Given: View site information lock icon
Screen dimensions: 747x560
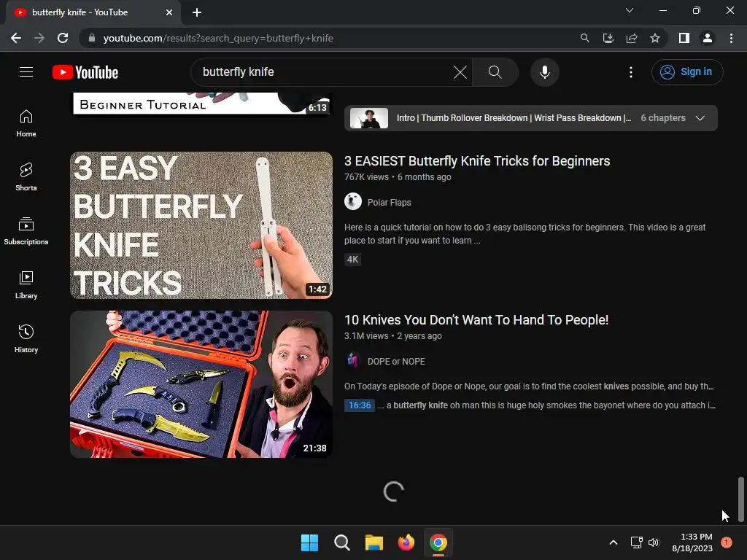Looking at the screenshot, I should 92,38.
